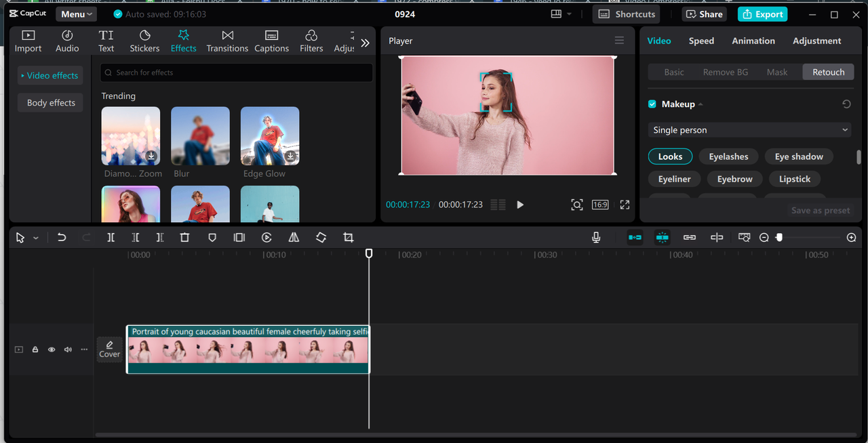Switch to the Adjustment tab

816,41
